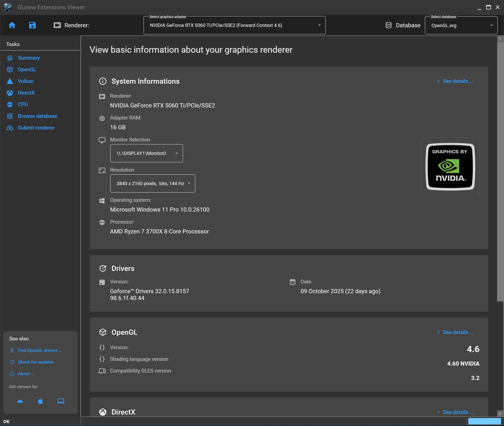The image size is (504, 426).
Task: Open the DirectX section from the sidebar
Action: pyautogui.click(x=26, y=93)
